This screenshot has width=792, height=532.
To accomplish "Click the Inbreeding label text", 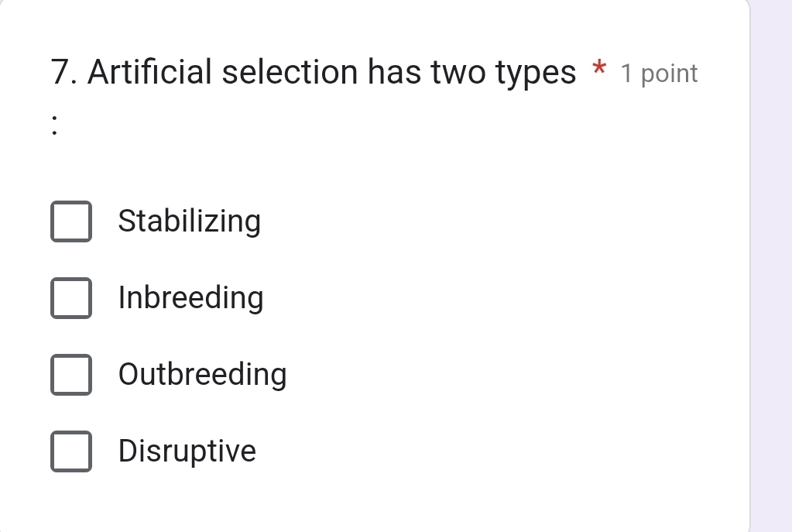I will (x=190, y=298).
